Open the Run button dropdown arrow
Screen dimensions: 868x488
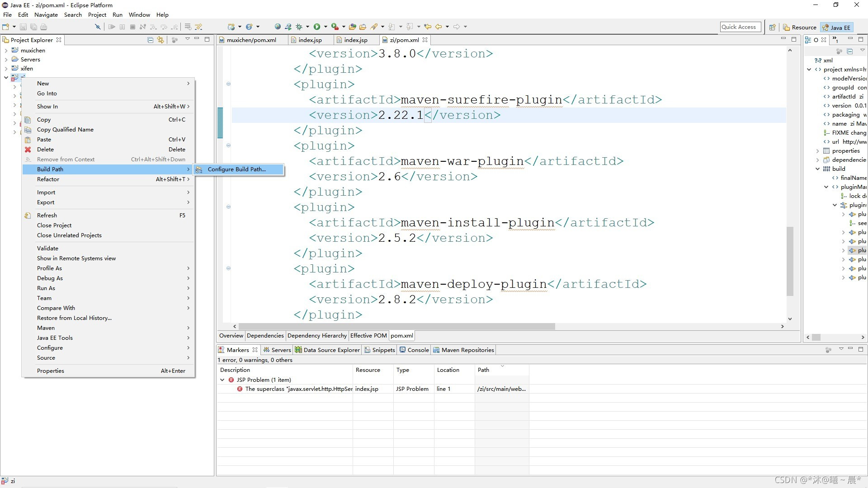pos(325,26)
